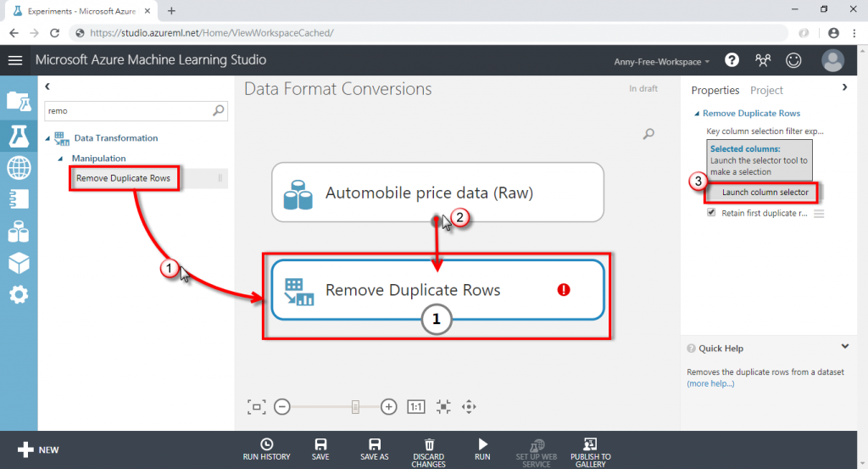
Task: Click SET UP WEB SERVICE
Action: point(537,453)
